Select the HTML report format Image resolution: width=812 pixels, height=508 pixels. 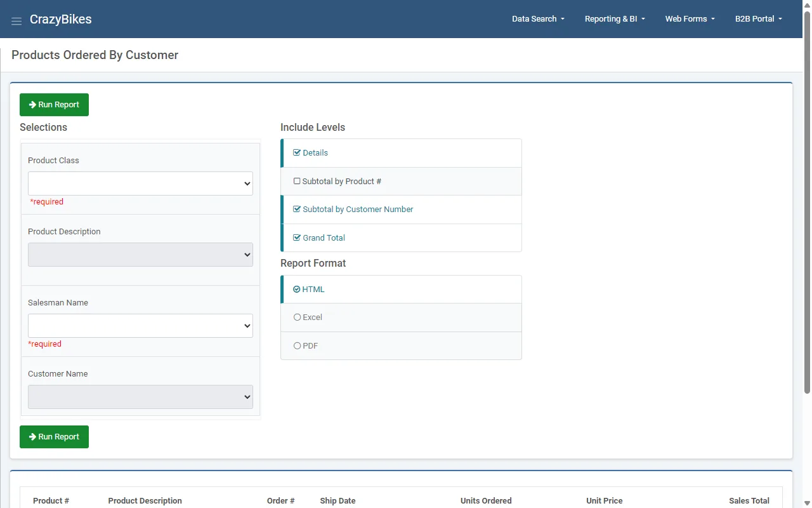pos(401,290)
